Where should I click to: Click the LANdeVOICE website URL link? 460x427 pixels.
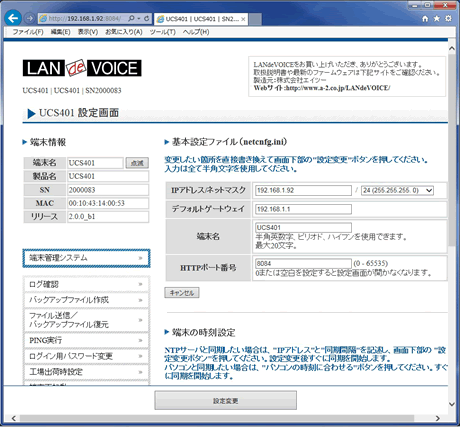[x=337, y=88]
